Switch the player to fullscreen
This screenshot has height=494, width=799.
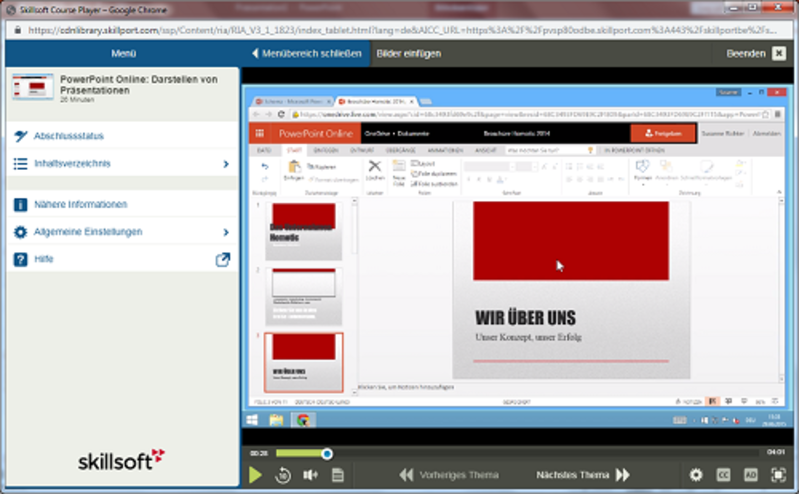[x=778, y=475]
